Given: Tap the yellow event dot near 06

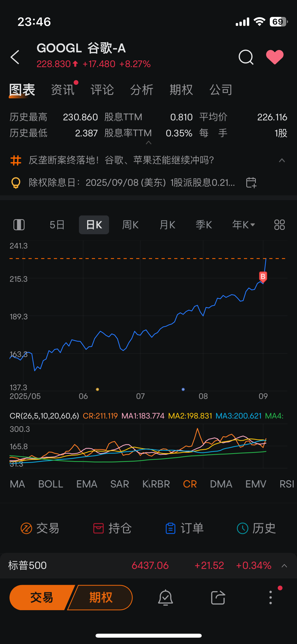Looking at the screenshot, I should point(97,389).
